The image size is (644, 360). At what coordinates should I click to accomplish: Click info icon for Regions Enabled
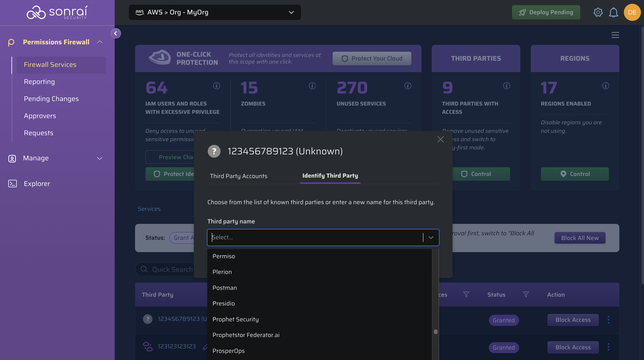606,86
